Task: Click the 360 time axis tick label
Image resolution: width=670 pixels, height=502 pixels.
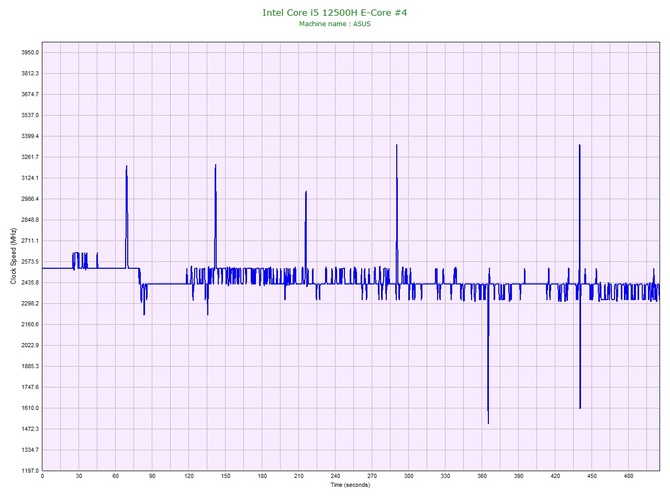Action: point(482,476)
